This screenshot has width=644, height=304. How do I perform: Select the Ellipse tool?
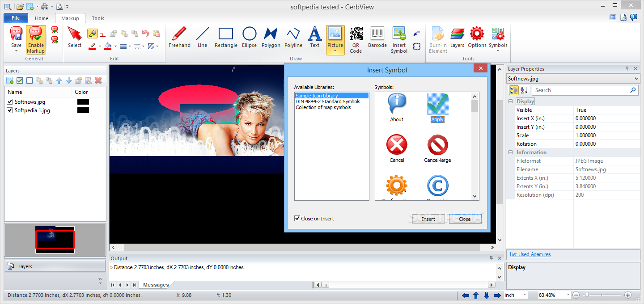[x=249, y=38]
